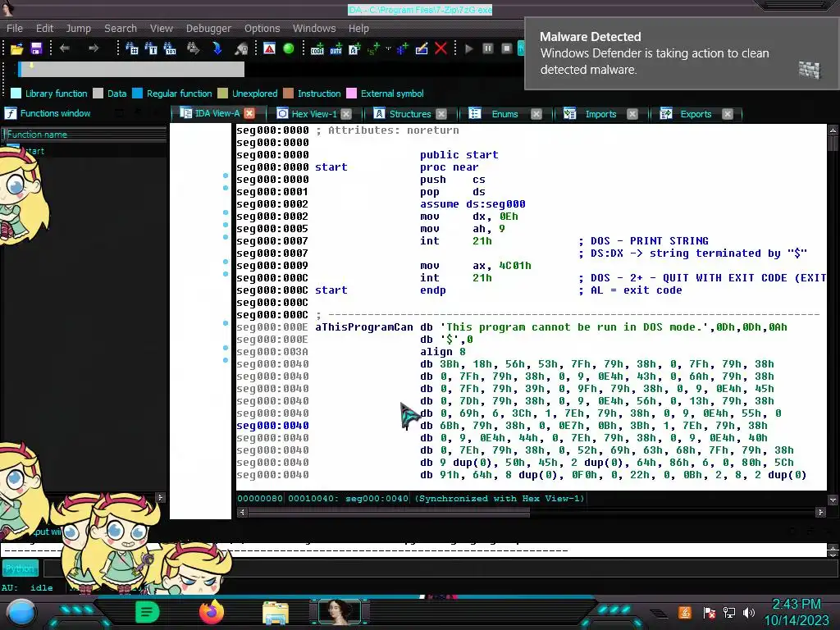
Task: Close the Imports tab
Action: [632, 114]
